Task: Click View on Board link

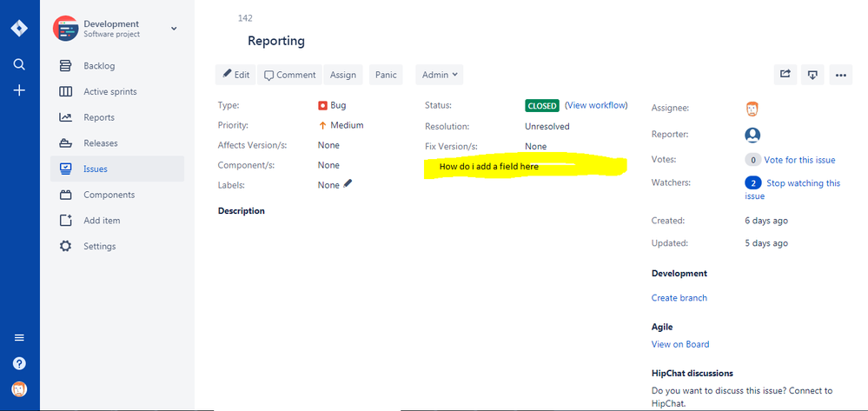Action: 680,345
